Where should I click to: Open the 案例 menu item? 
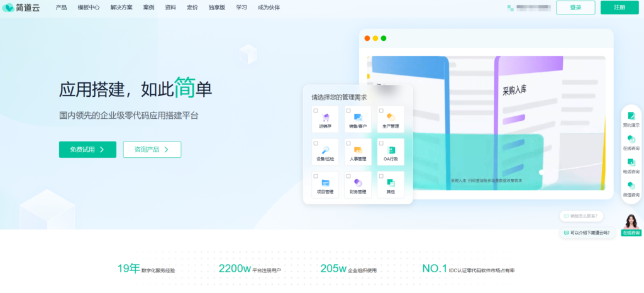[x=148, y=8]
